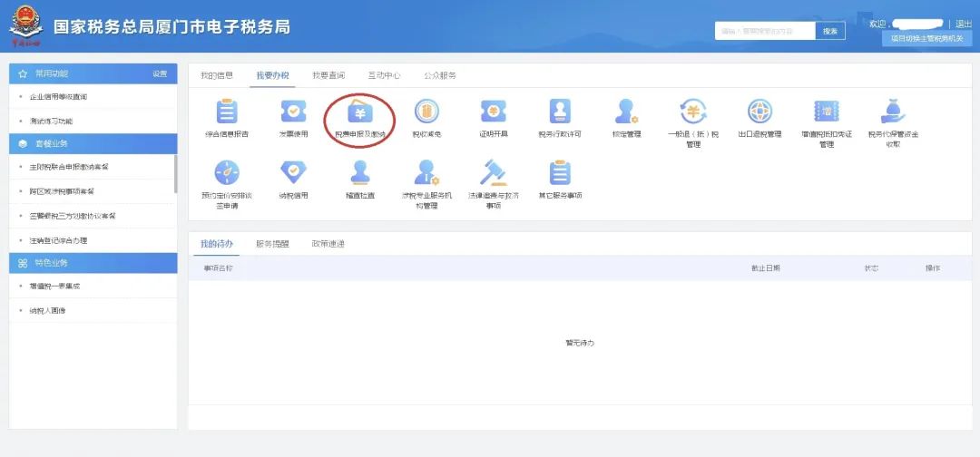Open 注销登记综合办理 in sidebar

[x=58, y=240]
